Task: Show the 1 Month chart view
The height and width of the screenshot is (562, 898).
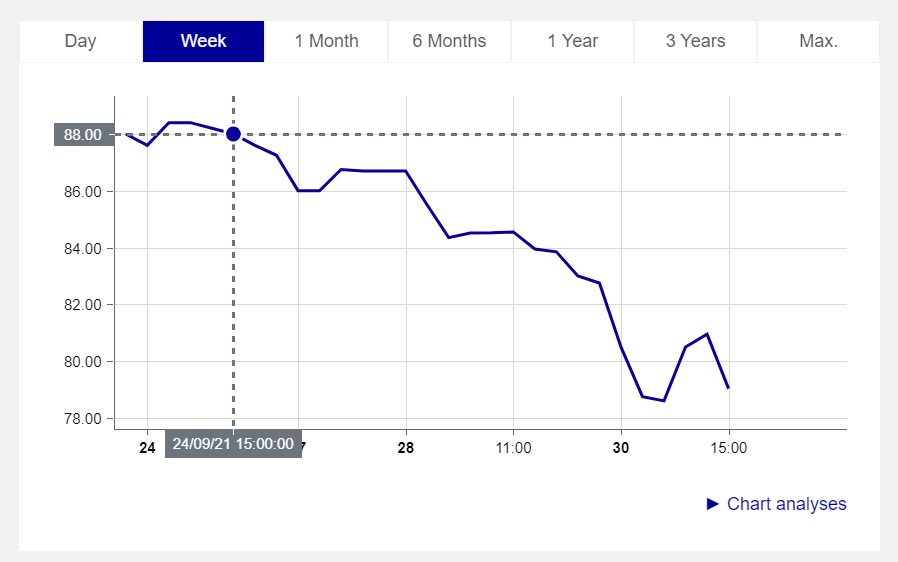Action: coord(326,41)
